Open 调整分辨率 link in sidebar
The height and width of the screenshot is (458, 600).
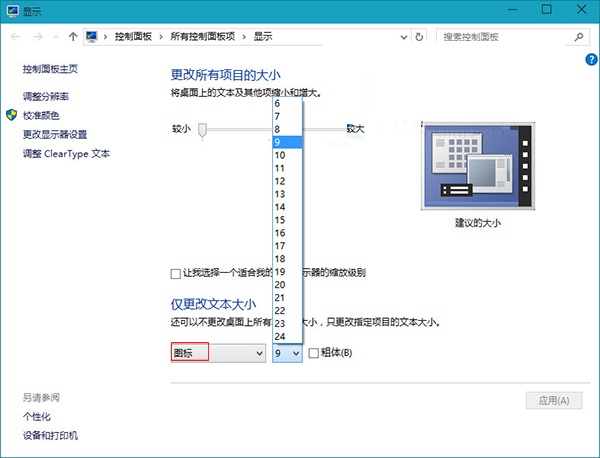[x=46, y=96]
